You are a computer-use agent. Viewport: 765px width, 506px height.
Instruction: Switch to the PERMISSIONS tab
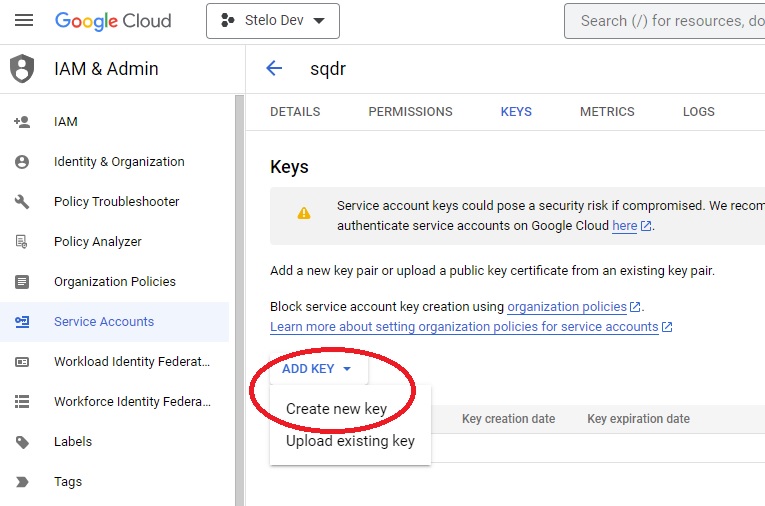point(410,112)
